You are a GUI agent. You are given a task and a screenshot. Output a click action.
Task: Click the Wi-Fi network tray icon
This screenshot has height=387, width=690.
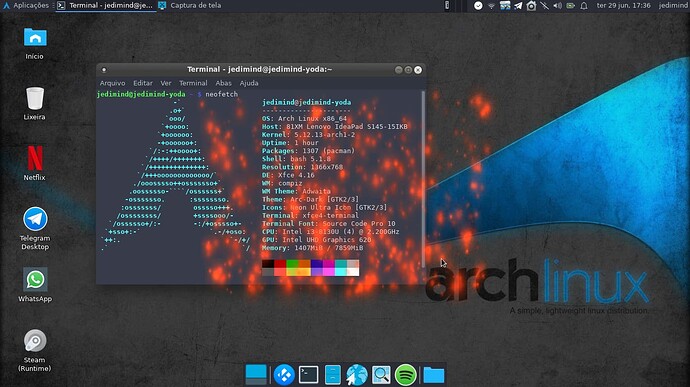point(492,6)
